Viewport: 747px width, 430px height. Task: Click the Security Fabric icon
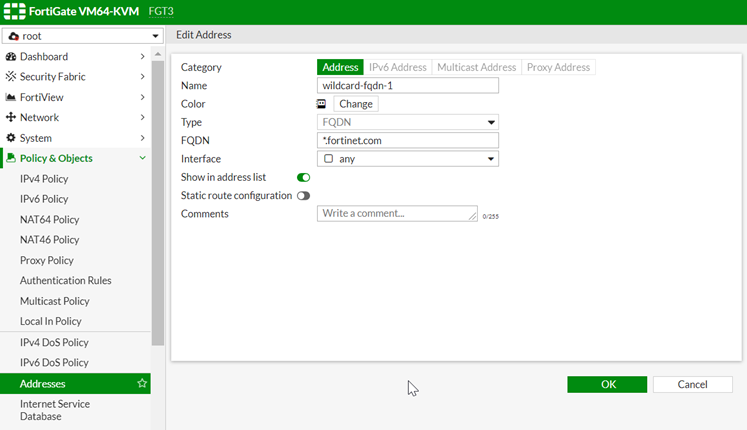[x=10, y=77]
